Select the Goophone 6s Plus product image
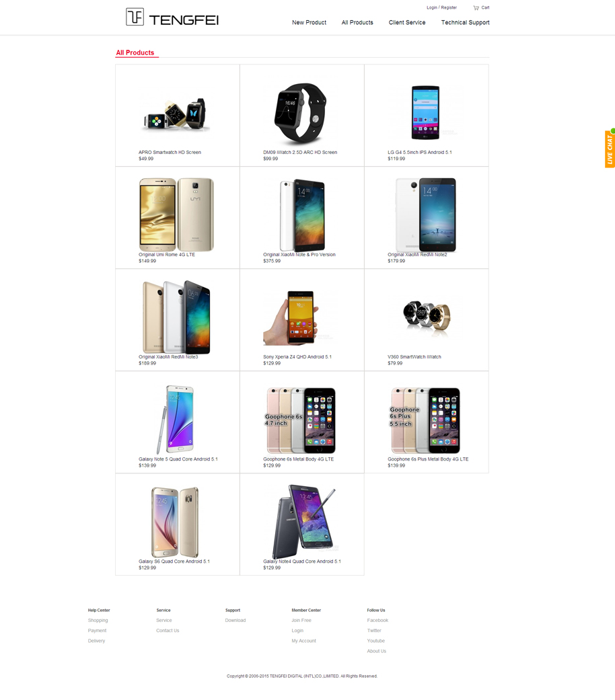The image size is (615, 700). (426, 420)
